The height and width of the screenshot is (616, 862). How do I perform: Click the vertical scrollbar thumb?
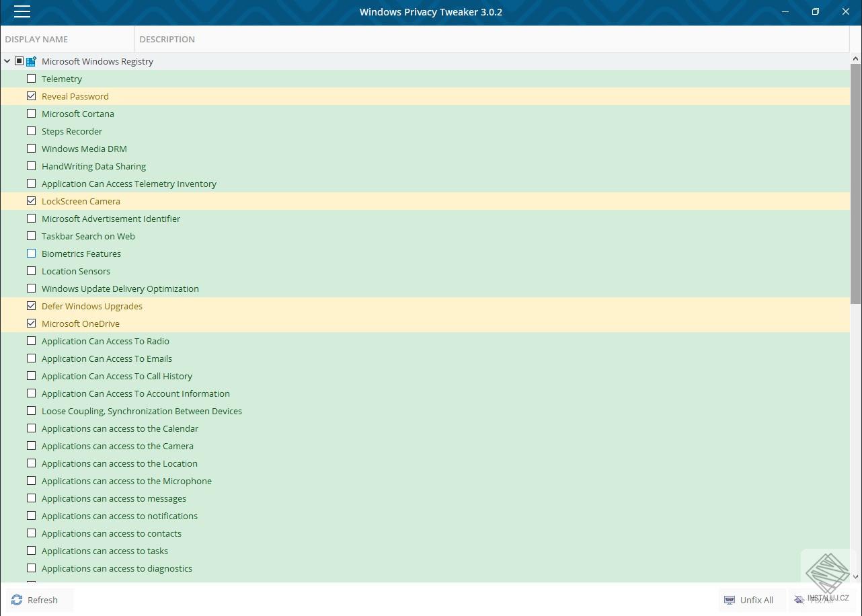855,184
